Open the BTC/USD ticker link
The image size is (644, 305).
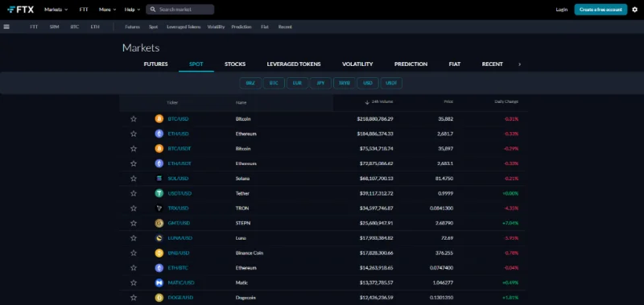[x=178, y=118]
